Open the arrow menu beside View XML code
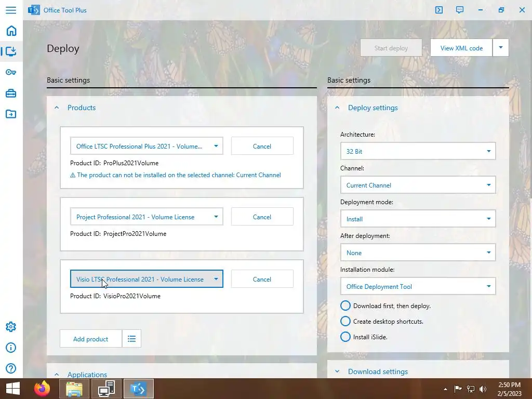The width and height of the screenshot is (532, 399). pos(500,48)
